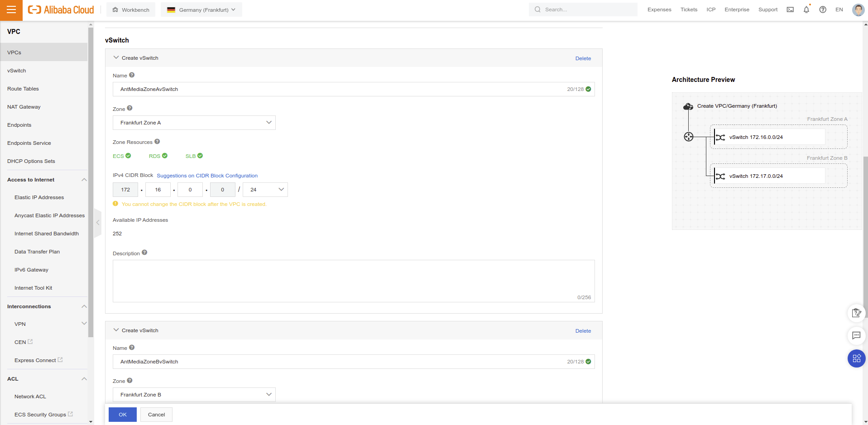Open Suggestions on CIDR Block Configuration link
868x425 pixels.
[207, 176]
